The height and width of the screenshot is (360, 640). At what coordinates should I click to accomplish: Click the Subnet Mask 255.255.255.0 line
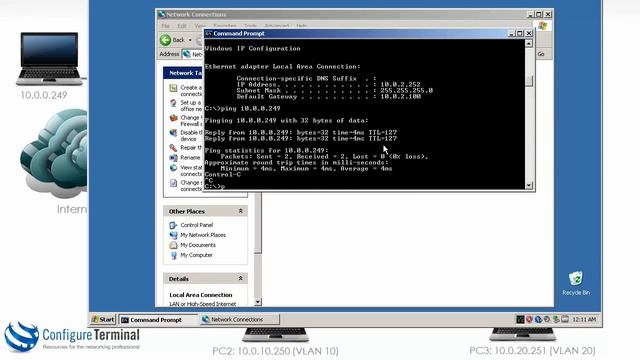[335, 91]
